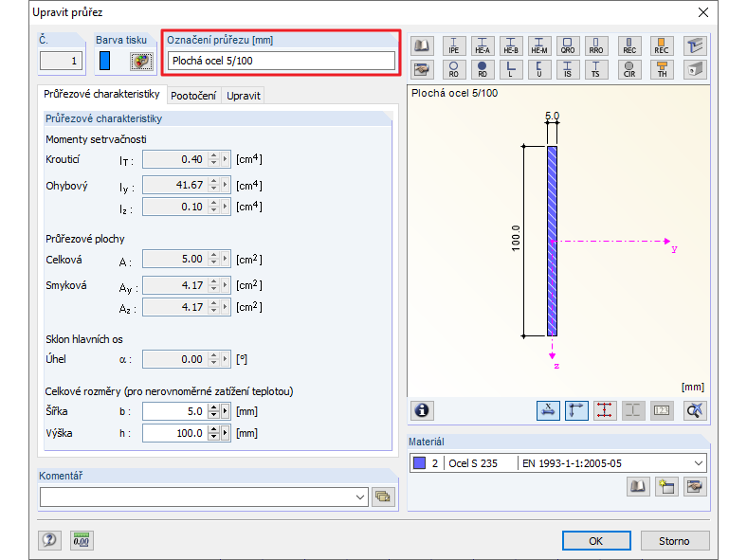Select the QRO hollow section type
The height and width of the screenshot is (560, 747).
tap(568, 45)
